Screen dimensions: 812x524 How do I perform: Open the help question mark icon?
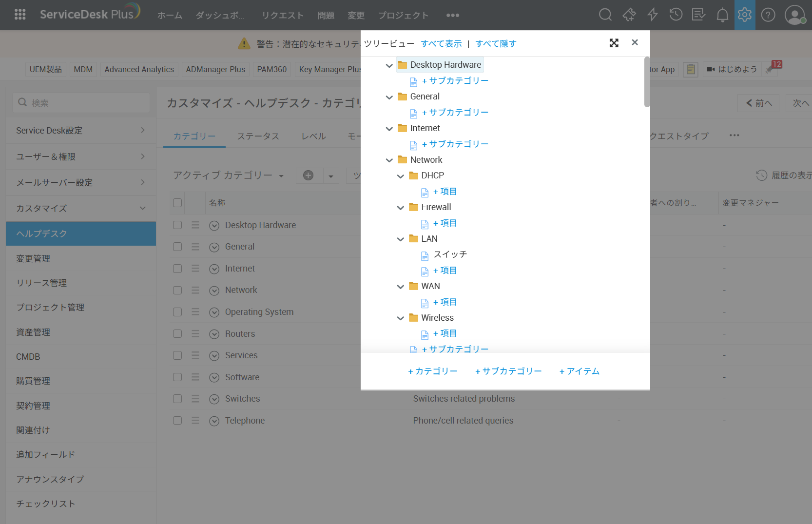coord(768,15)
